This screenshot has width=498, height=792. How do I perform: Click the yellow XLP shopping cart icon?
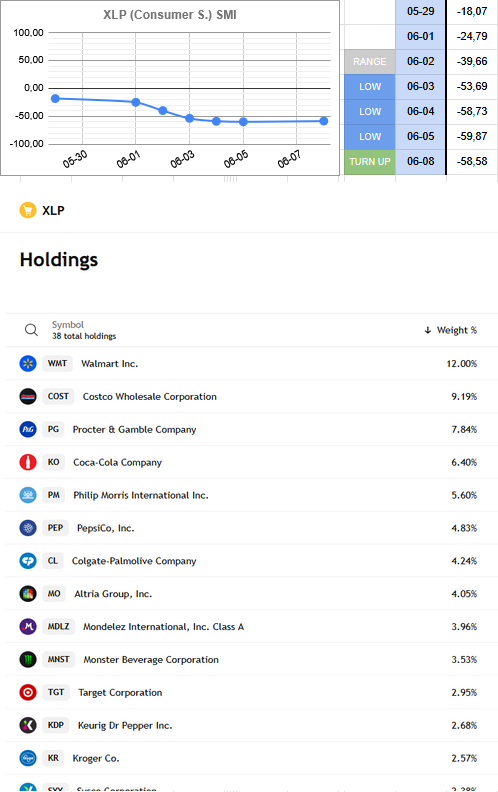28,210
